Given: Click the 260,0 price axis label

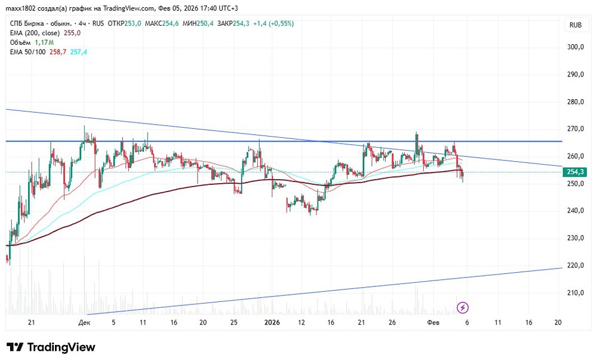Looking at the screenshot, I should (576, 156).
